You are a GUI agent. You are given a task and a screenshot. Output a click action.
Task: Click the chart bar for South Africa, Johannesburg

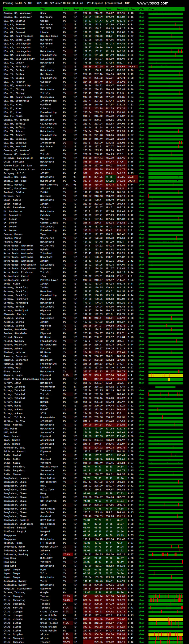[166, 379]
